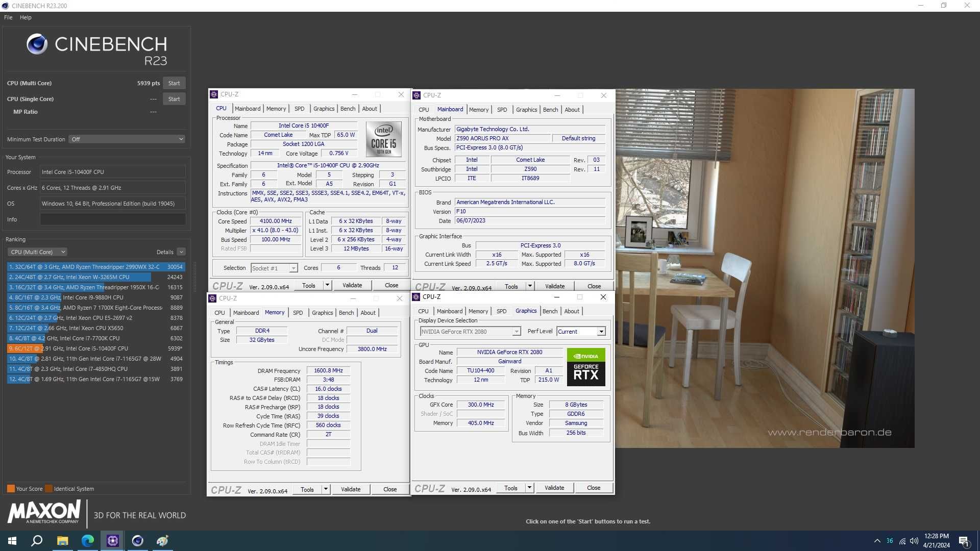Click Start button for CPU Multi Core test
Screen dimensions: 980x551
[174, 82]
